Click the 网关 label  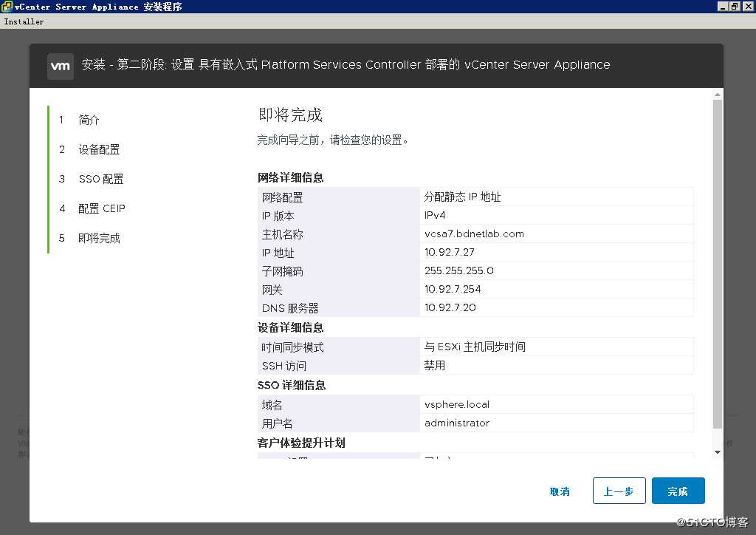point(272,290)
